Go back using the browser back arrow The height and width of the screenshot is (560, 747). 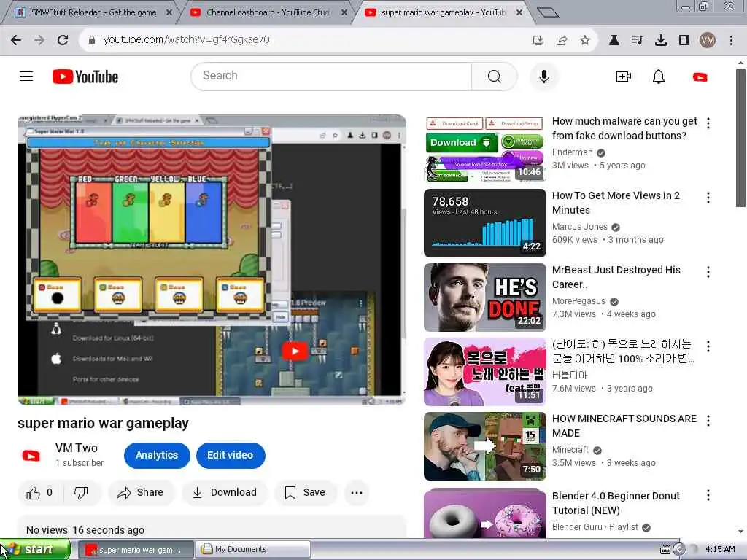[16, 40]
